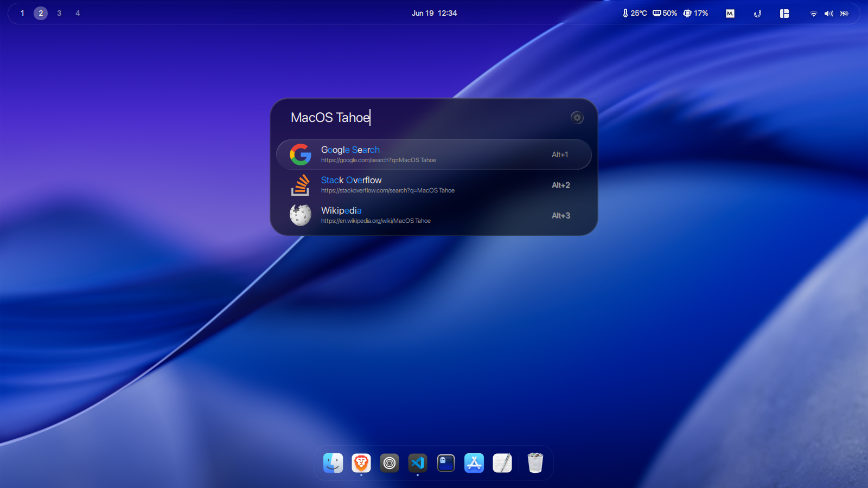Viewport: 868px width, 488px height.
Task: Open the date and time display
Action: [x=434, y=13]
